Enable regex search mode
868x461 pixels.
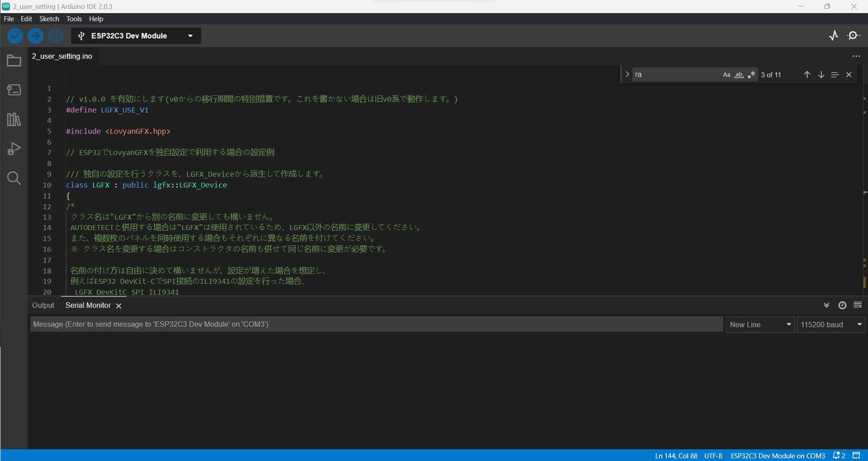coord(752,75)
